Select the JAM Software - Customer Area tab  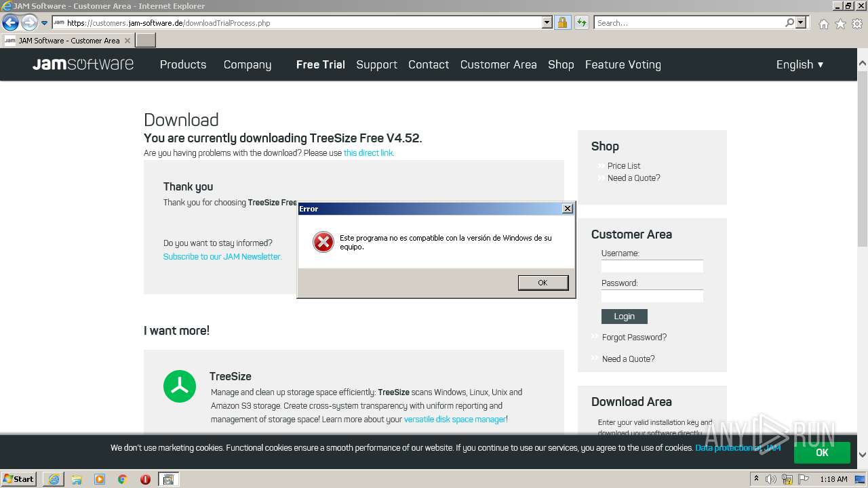tap(68, 41)
